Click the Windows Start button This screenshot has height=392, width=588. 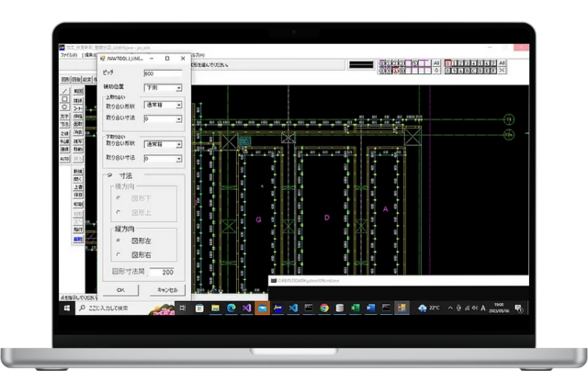[65, 308]
